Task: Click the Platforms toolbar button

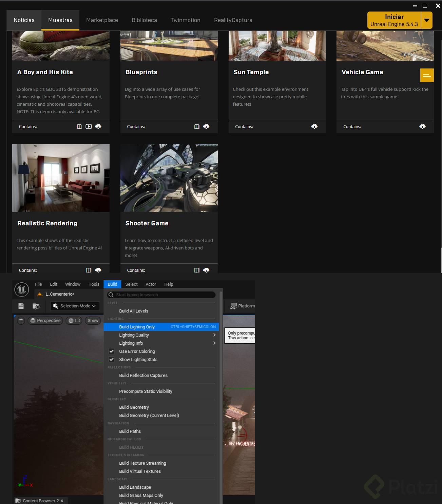Action: point(243,306)
